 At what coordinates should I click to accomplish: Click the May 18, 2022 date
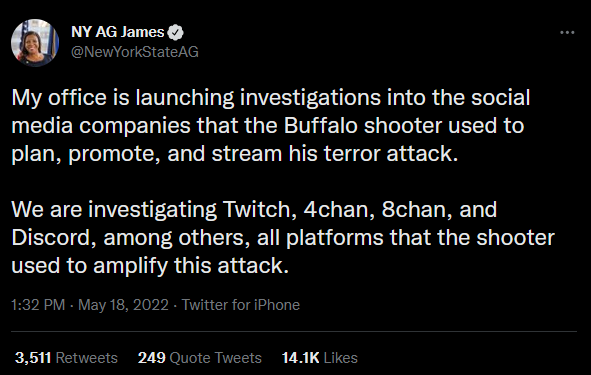point(123,305)
